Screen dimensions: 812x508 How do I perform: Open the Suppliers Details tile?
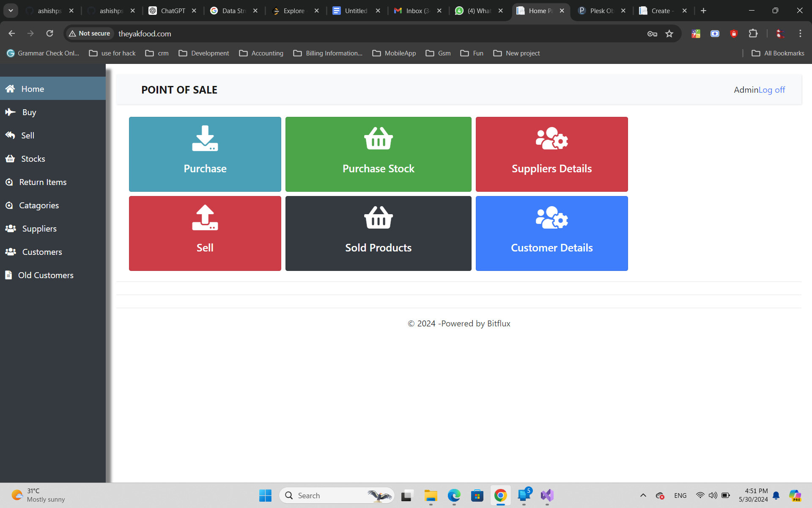[551, 154]
